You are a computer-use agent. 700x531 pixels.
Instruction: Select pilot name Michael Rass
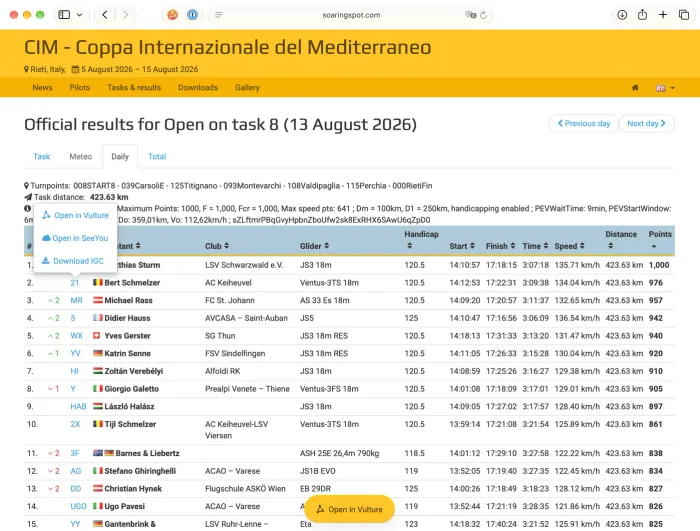129,301
